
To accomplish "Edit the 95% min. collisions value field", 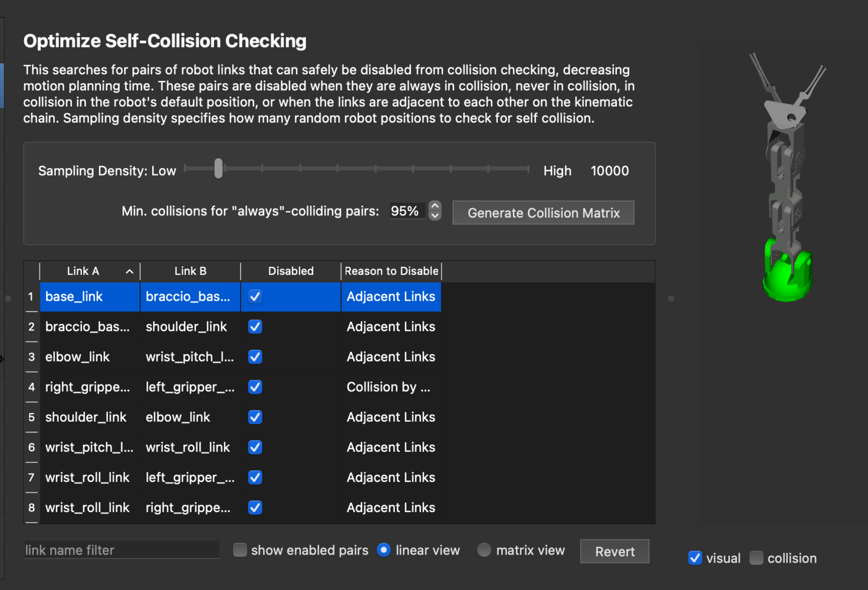I will click(x=406, y=211).
